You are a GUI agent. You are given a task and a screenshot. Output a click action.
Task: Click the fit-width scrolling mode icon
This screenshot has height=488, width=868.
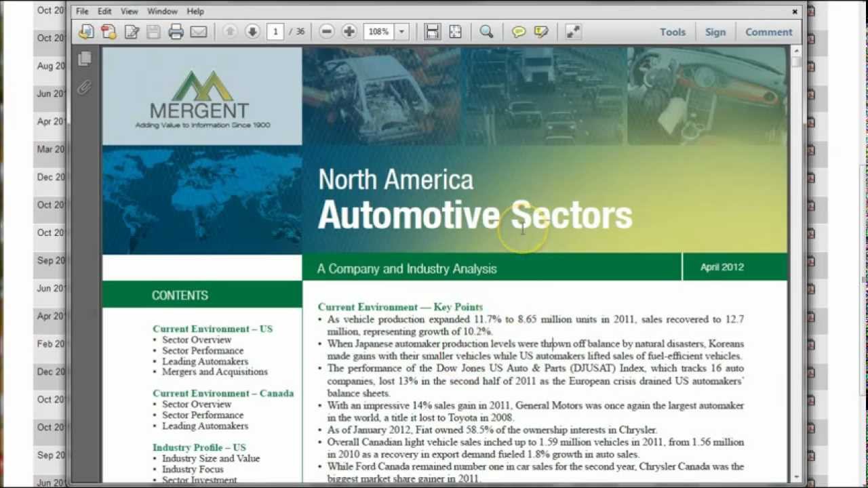click(433, 32)
